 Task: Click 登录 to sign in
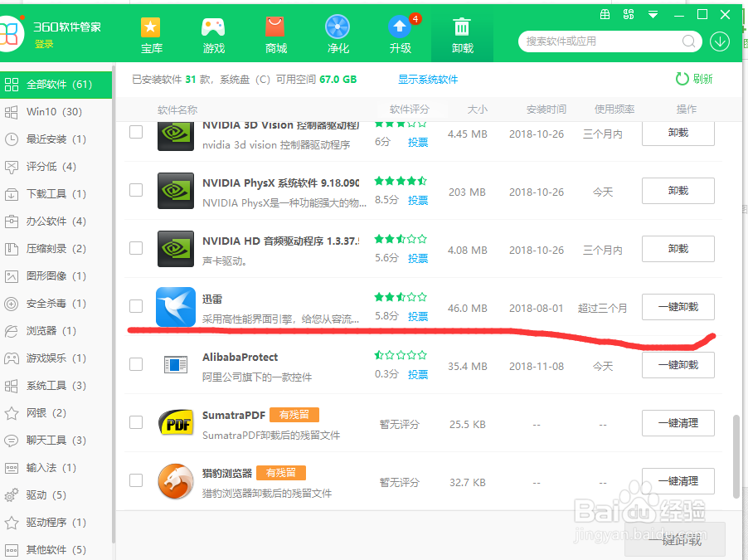pos(44,44)
